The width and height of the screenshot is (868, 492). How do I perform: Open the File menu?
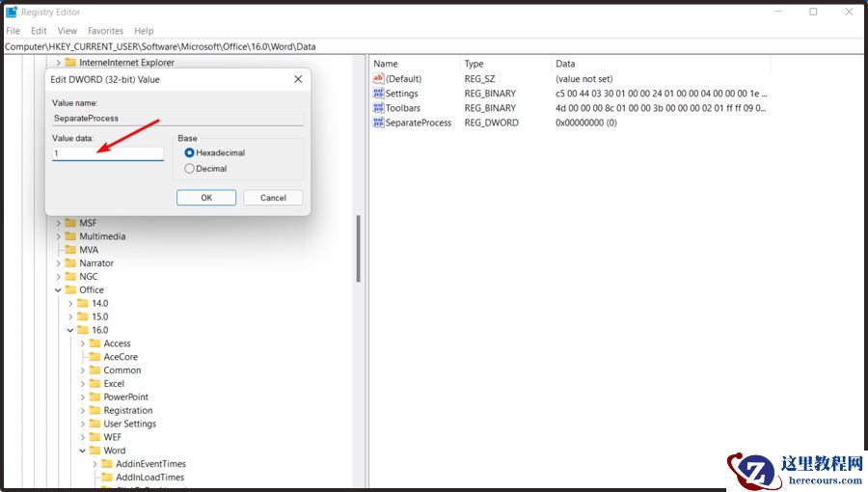tap(13, 31)
